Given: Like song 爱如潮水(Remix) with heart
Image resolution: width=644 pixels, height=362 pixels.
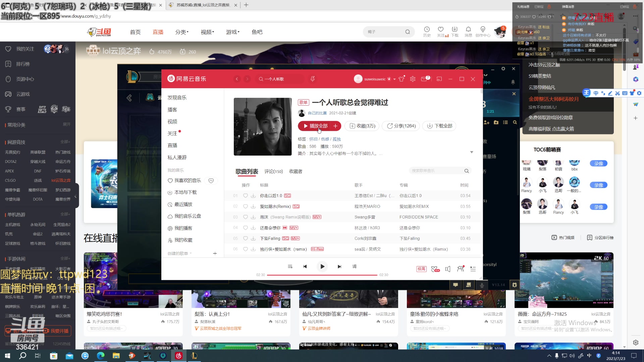Looking at the screenshot, I should [246, 206].
